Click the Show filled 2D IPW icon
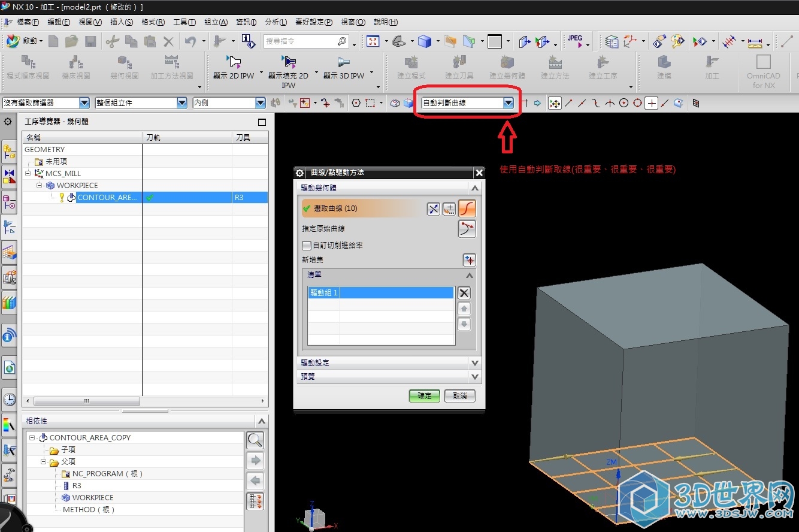Image resolution: width=799 pixels, height=532 pixels. click(289, 62)
